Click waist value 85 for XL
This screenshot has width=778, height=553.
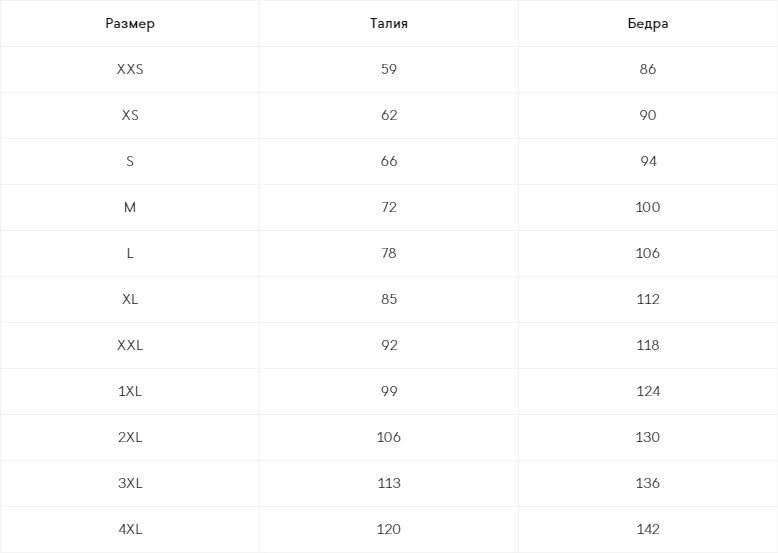[x=389, y=299]
